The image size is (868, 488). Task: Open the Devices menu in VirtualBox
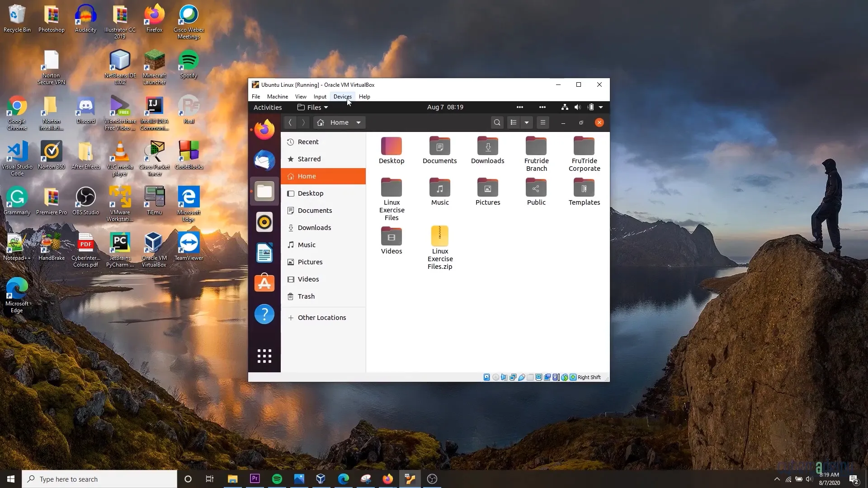click(342, 97)
